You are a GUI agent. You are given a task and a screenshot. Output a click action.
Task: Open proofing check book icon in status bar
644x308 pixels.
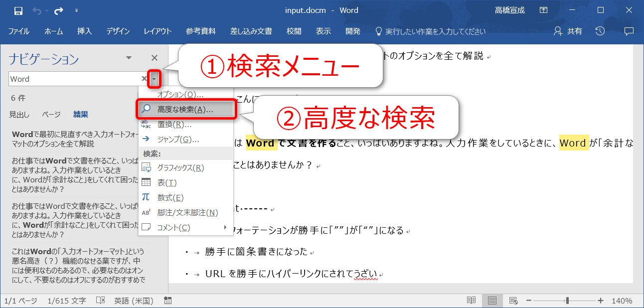(100, 301)
